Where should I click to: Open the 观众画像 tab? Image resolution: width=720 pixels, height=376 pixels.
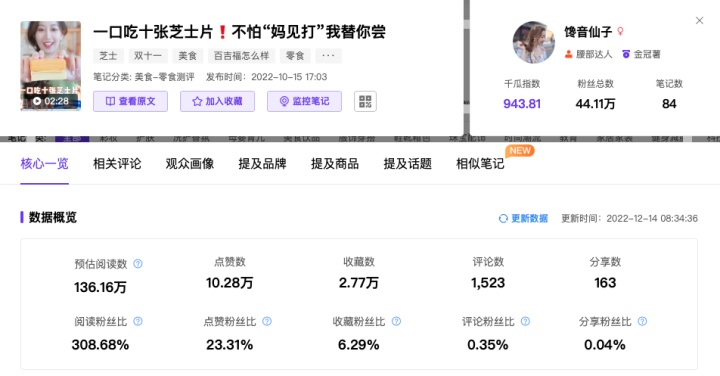click(190, 163)
